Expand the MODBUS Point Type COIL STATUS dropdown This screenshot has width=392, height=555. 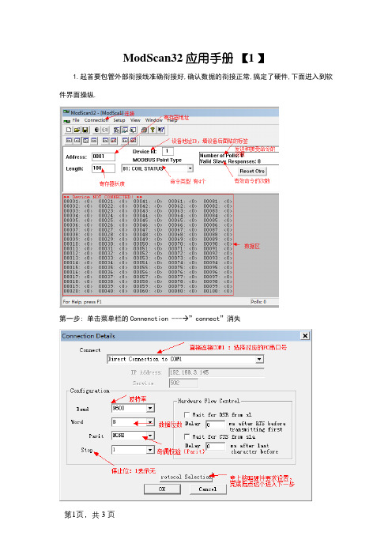click(190, 168)
